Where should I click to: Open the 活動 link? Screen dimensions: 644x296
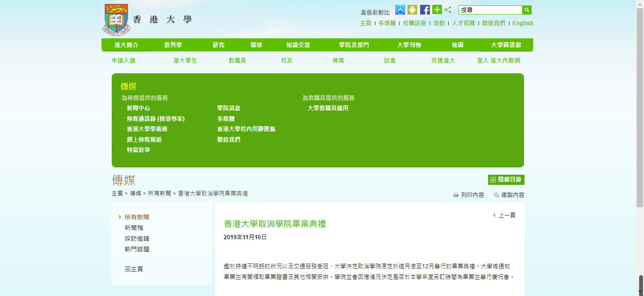[439, 23]
